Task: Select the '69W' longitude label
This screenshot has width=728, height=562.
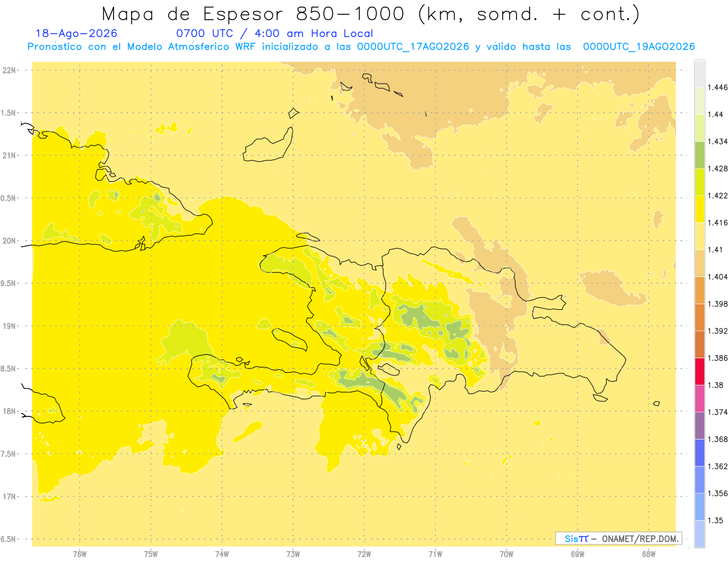Action: tap(578, 554)
